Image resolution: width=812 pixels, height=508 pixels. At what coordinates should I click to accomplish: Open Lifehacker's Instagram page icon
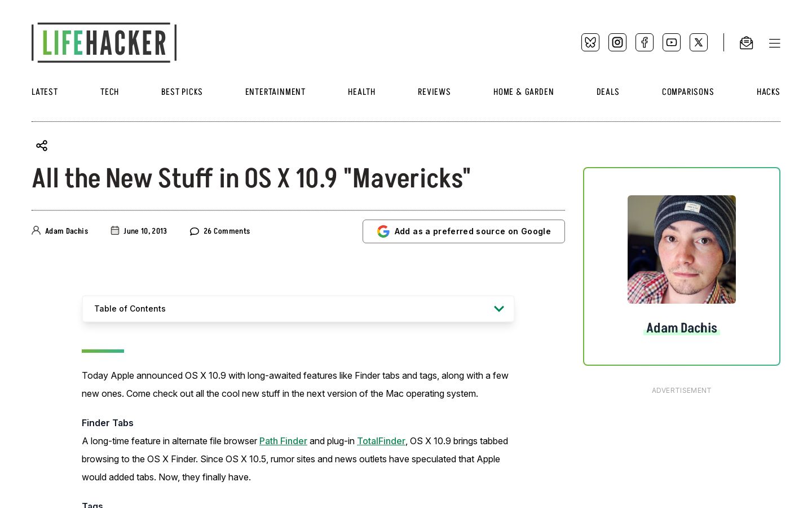tap(617, 42)
